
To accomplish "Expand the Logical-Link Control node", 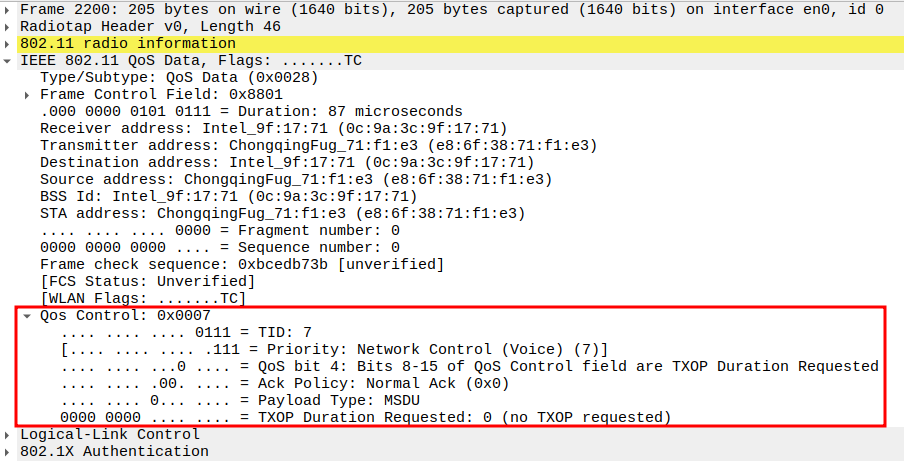I will click(x=9, y=434).
